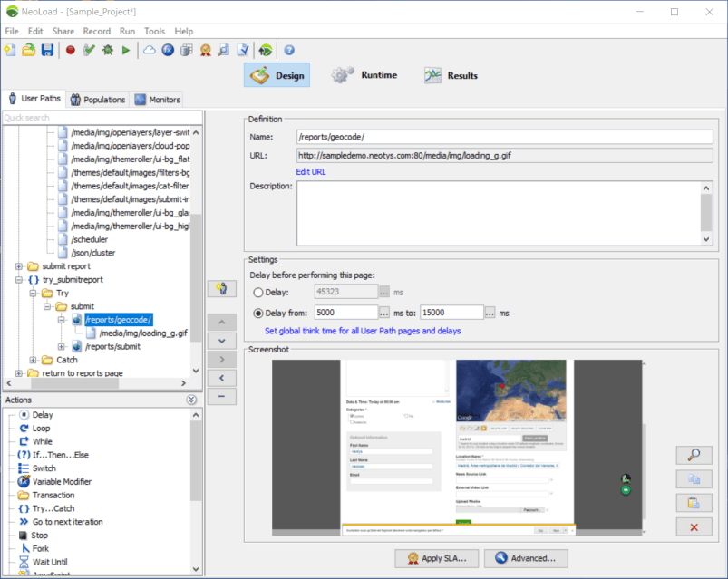728x579 pixels.
Task: Expand the Catch folder node
Action: [x=34, y=360]
